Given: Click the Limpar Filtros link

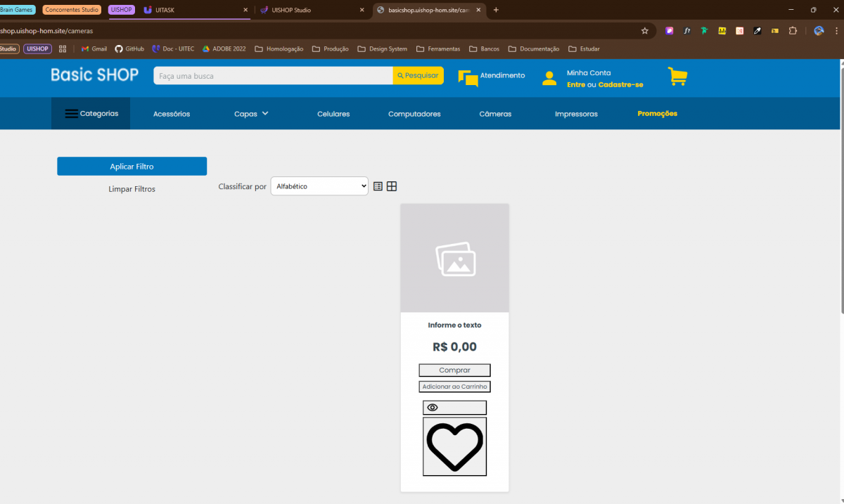Looking at the screenshot, I should point(132,189).
